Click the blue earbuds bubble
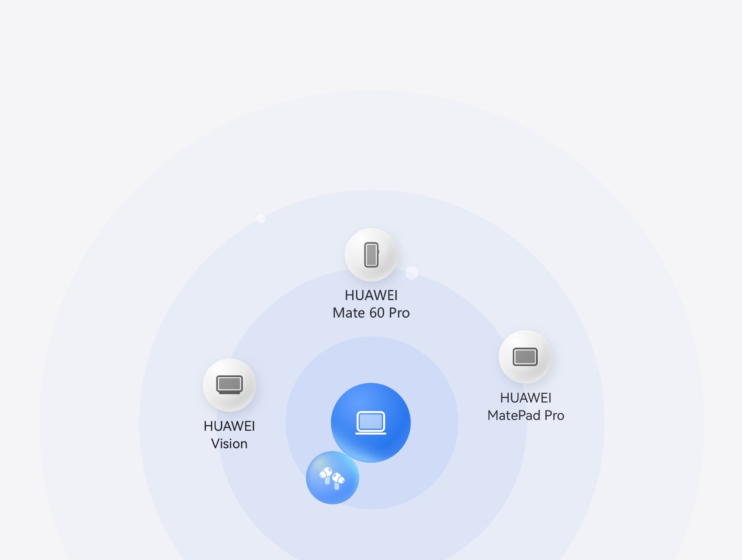 (x=332, y=478)
